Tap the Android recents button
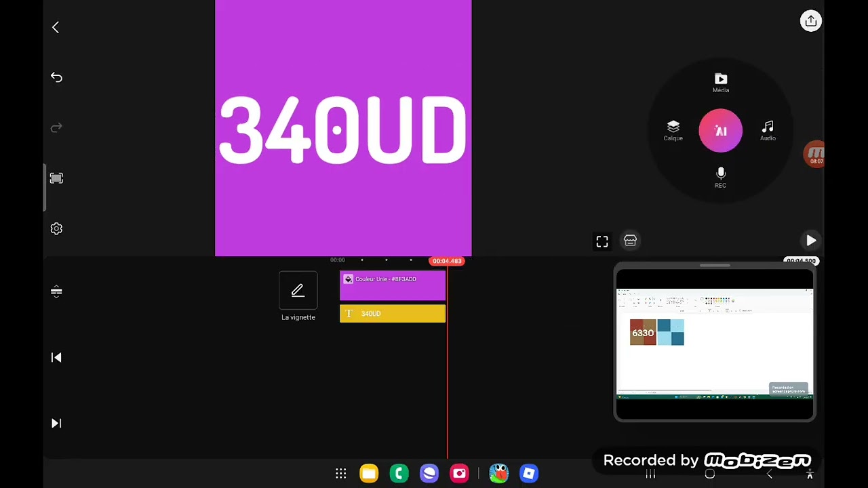This screenshot has height=488, width=868. point(650,474)
